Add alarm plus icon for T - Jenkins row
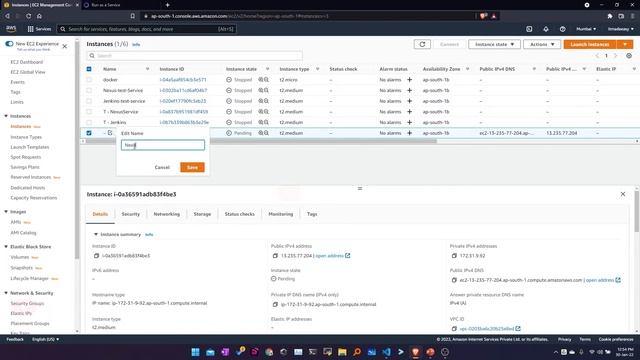The height and width of the screenshot is (360, 640). (409, 122)
